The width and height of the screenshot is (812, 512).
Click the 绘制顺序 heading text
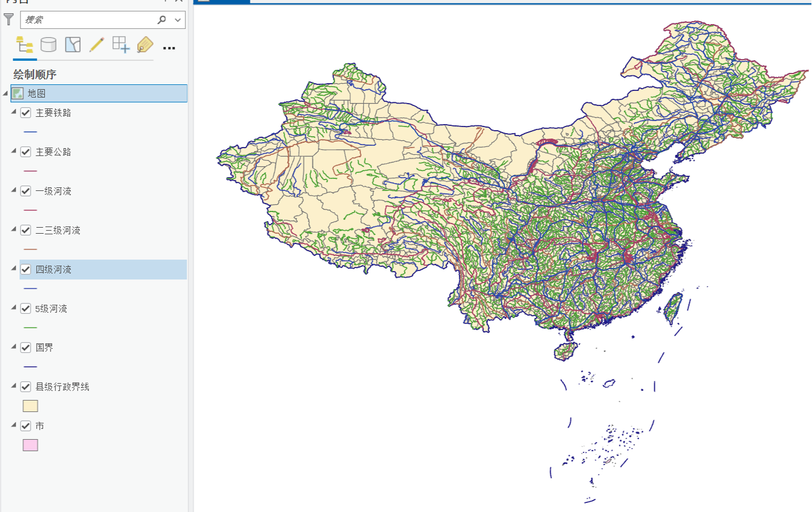[35, 75]
